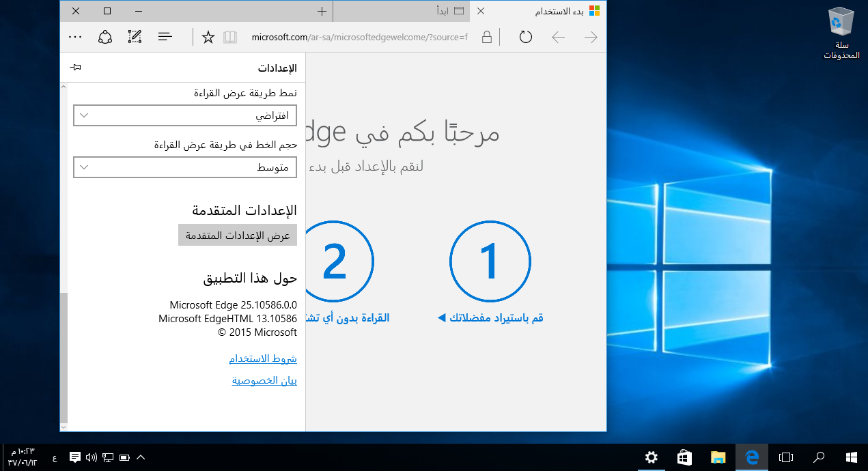The height and width of the screenshot is (471, 868).
Task: Open the Action Center notifications icon
Action: click(x=75, y=457)
